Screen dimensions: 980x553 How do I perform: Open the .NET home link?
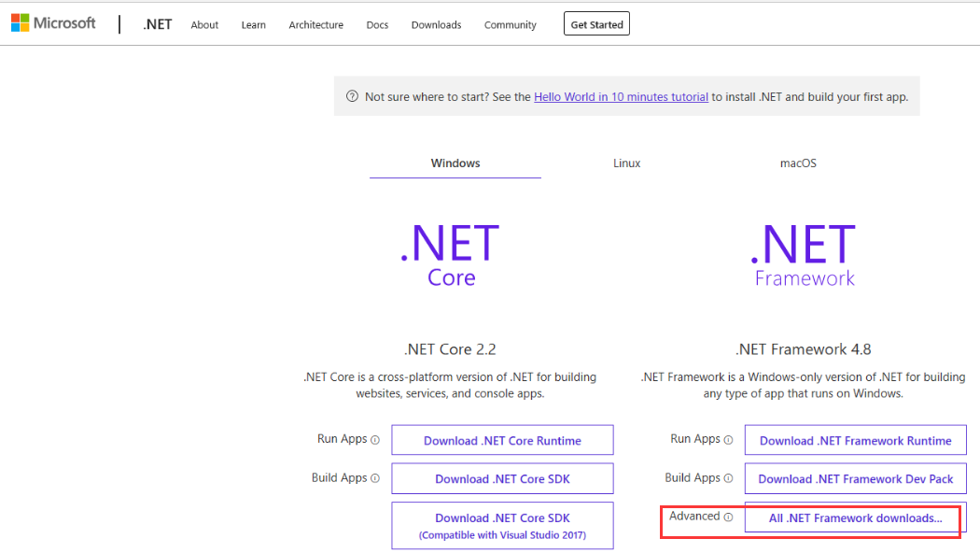click(x=157, y=24)
